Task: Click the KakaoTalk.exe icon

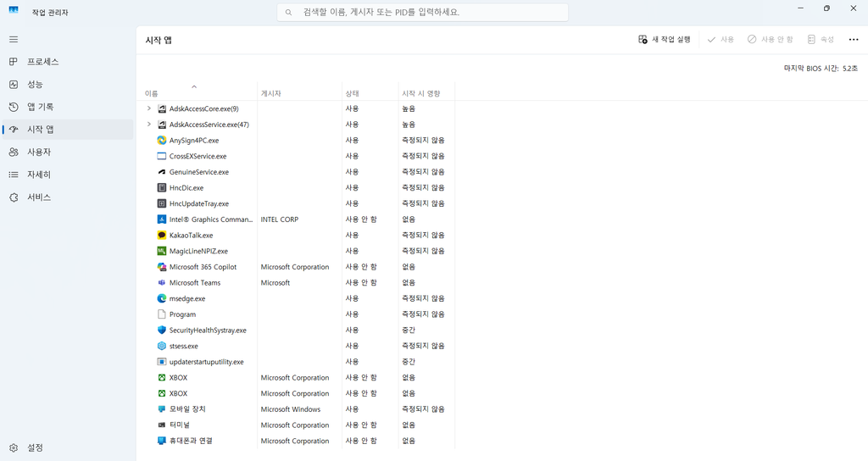Action: point(162,236)
